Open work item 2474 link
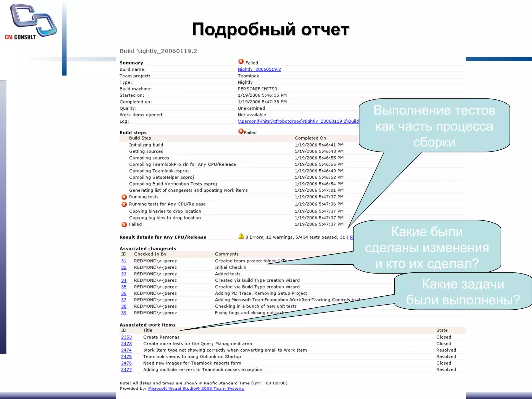532x399 pixels. [x=126, y=350]
